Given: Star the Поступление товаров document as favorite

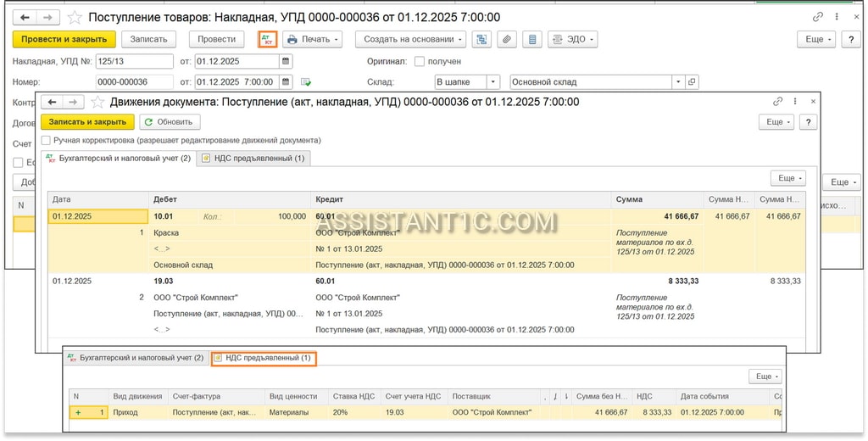Looking at the screenshot, I should click(x=75, y=18).
